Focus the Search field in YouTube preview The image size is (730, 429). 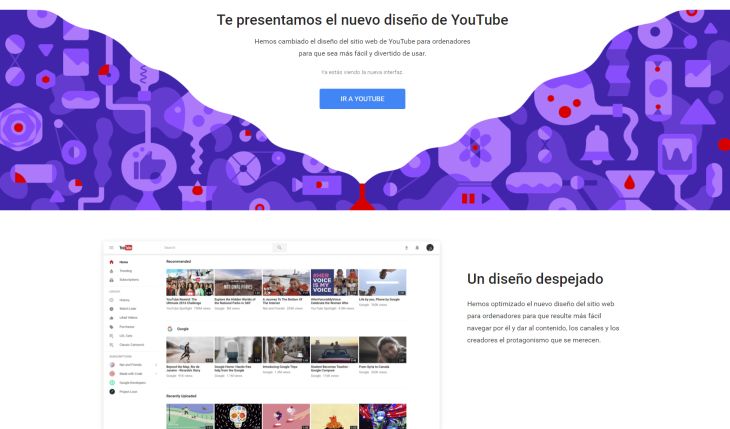217,248
